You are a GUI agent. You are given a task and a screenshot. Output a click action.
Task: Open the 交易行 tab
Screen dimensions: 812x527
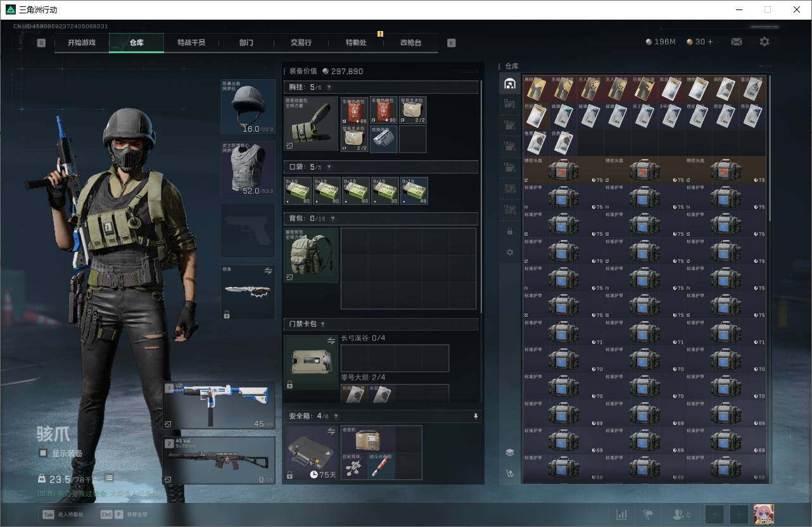tap(301, 43)
